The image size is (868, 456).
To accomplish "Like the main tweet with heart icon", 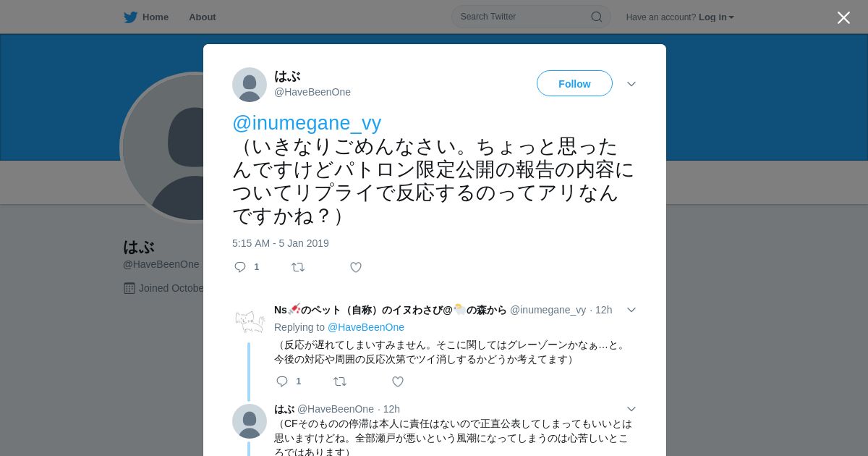I will 356,267.
